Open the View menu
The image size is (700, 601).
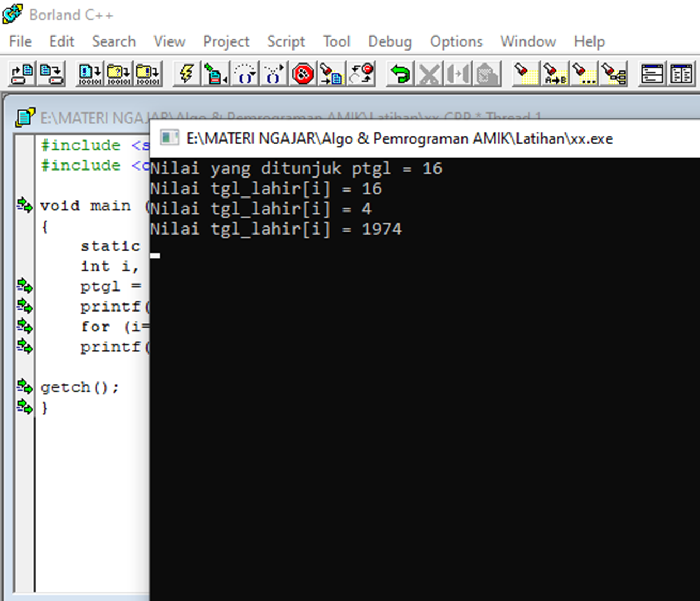coord(169,41)
